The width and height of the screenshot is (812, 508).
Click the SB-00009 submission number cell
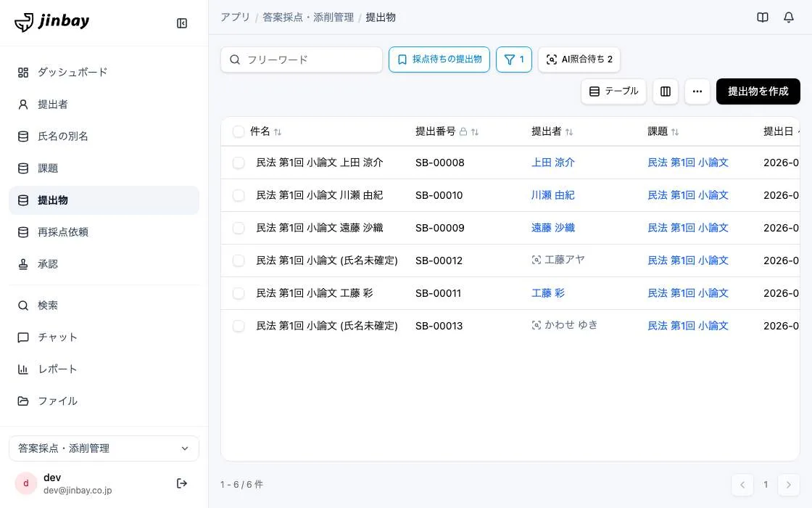click(439, 228)
